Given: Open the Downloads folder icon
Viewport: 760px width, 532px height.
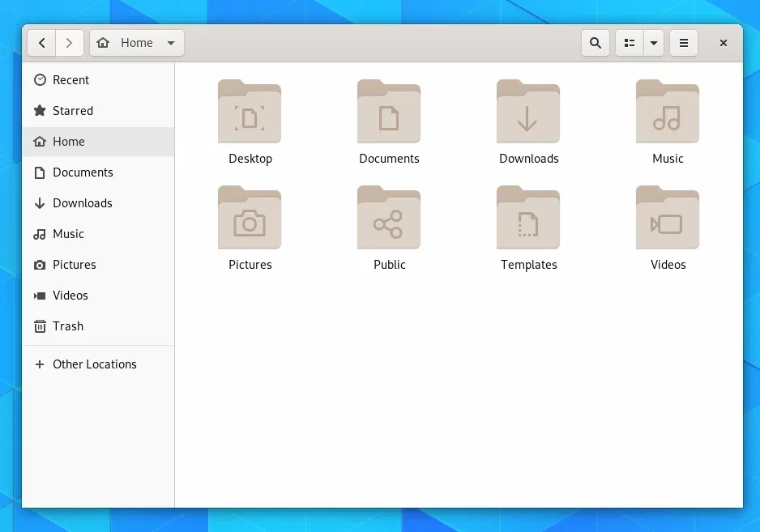Looking at the screenshot, I should tap(528, 112).
